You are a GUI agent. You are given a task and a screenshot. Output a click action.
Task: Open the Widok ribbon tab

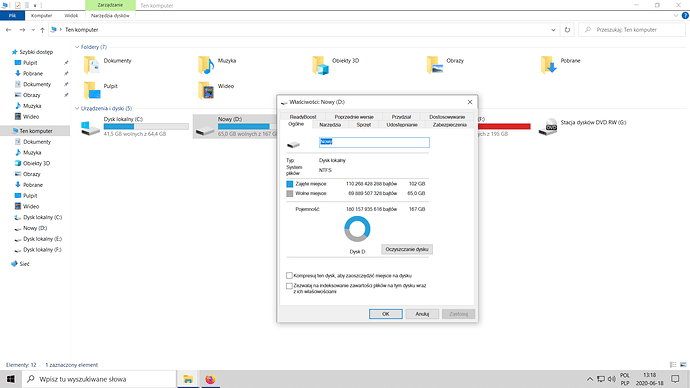[71, 15]
